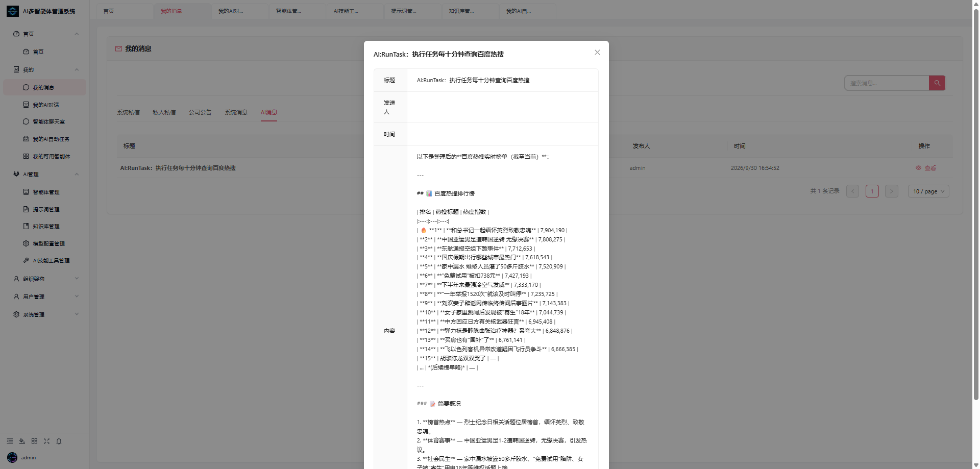The height and width of the screenshot is (469, 980).
Task: Click the message search input field
Action: pyautogui.click(x=887, y=83)
